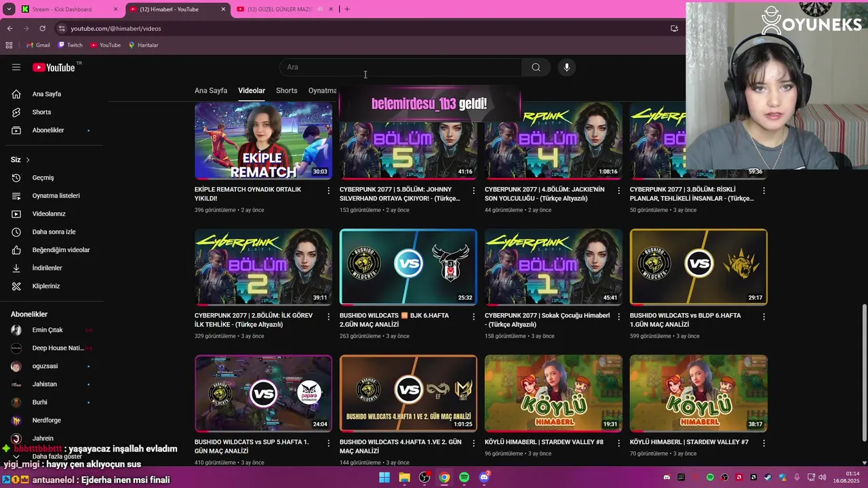The width and height of the screenshot is (868, 488).
Task: Select the Videolar channel tab
Action: click(x=252, y=91)
